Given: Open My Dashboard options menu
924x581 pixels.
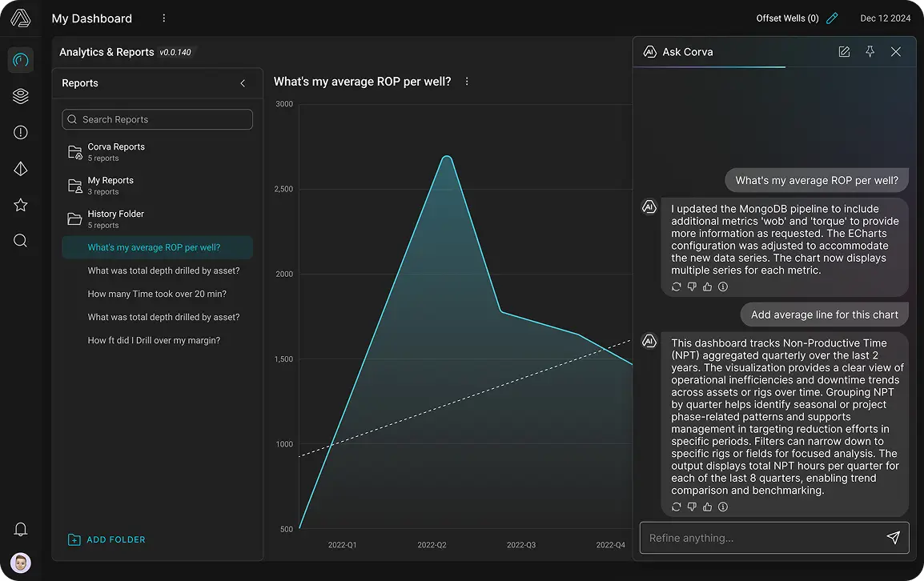Looking at the screenshot, I should 164,18.
